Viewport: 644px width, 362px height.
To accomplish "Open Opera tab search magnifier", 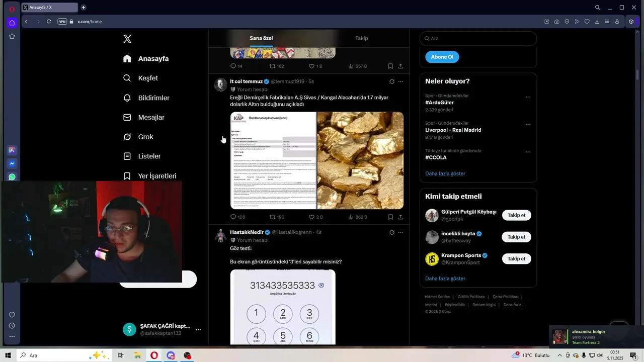I will click(x=598, y=8).
